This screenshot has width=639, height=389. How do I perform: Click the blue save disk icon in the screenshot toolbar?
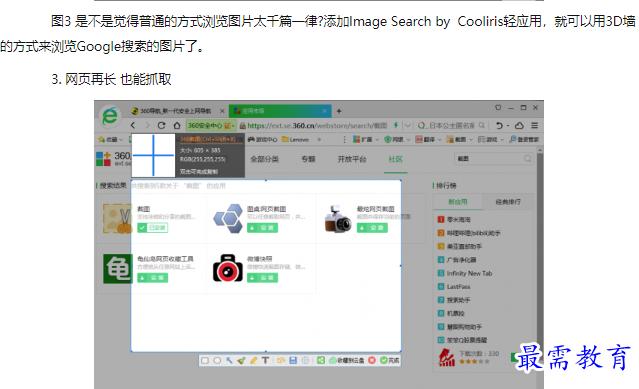pos(293,360)
